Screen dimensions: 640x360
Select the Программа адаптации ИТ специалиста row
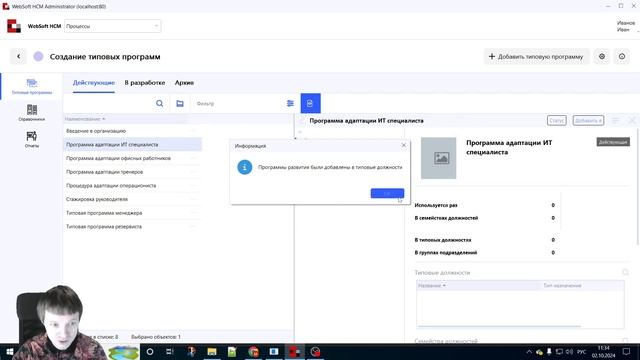(x=132, y=144)
